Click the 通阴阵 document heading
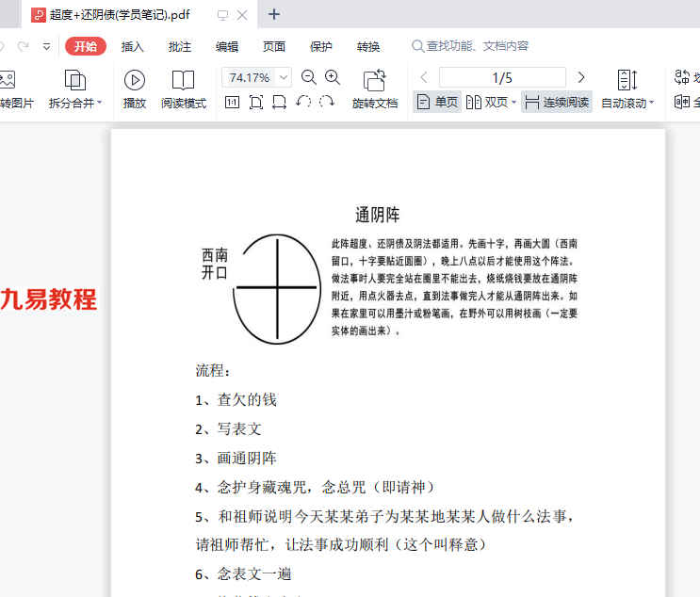This screenshot has width=700, height=597. pos(377,215)
